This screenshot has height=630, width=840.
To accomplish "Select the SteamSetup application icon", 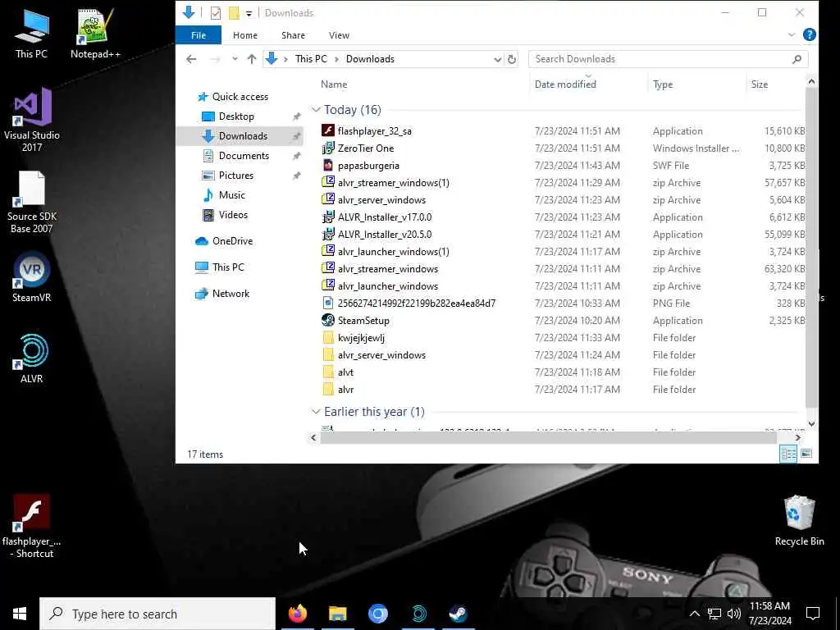I will tap(328, 320).
